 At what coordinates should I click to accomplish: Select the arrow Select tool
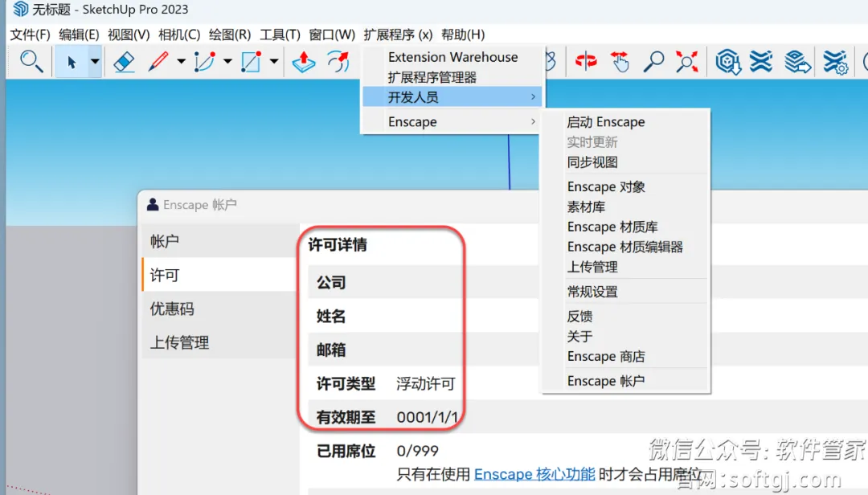[x=71, y=62]
